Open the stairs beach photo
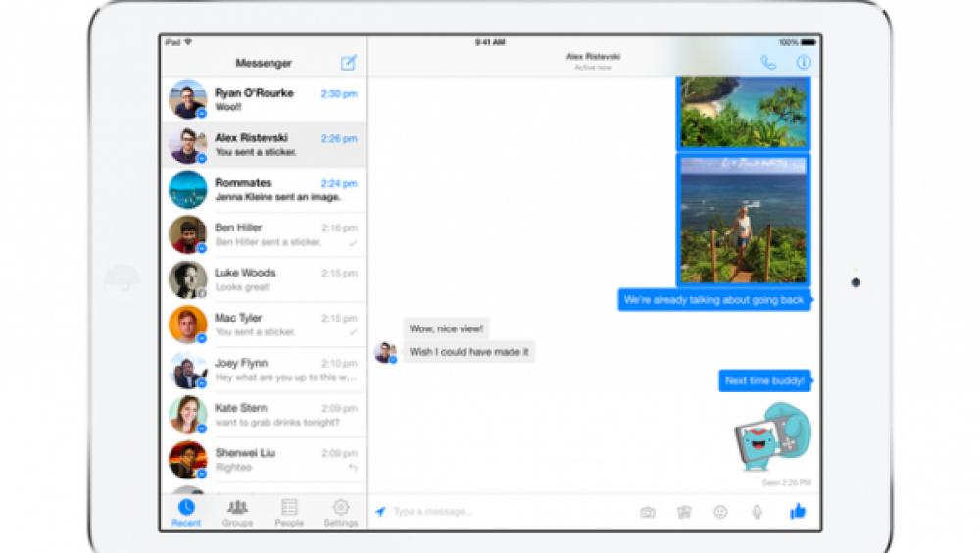980x553 pixels. tap(743, 220)
